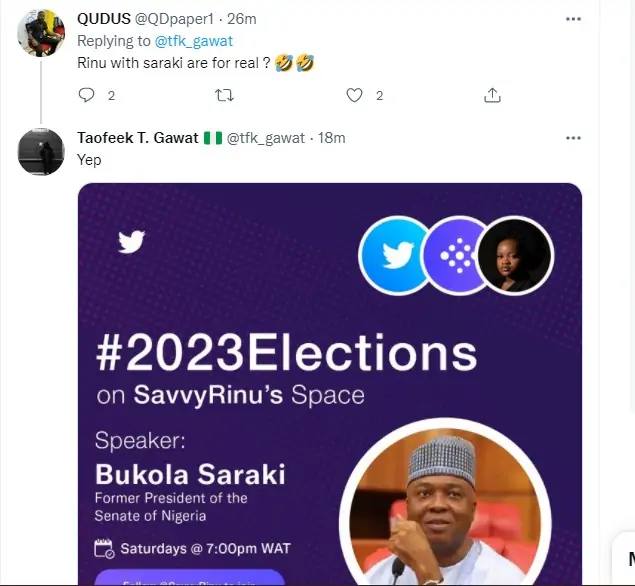635x586 pixels.
Task: Click the #2023Elections heading in the image
Action: tap(286, 352)
